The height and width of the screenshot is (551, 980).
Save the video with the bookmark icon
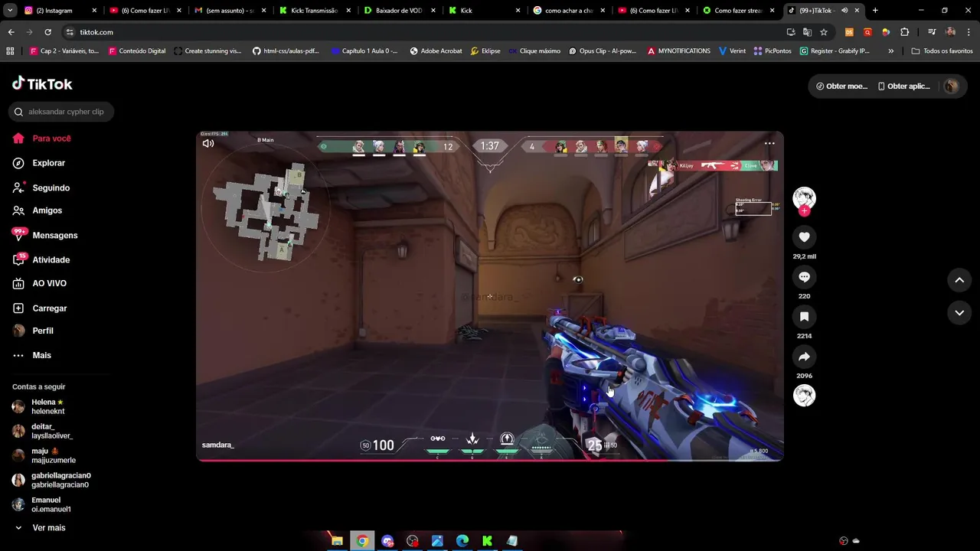tap(804, 317)
